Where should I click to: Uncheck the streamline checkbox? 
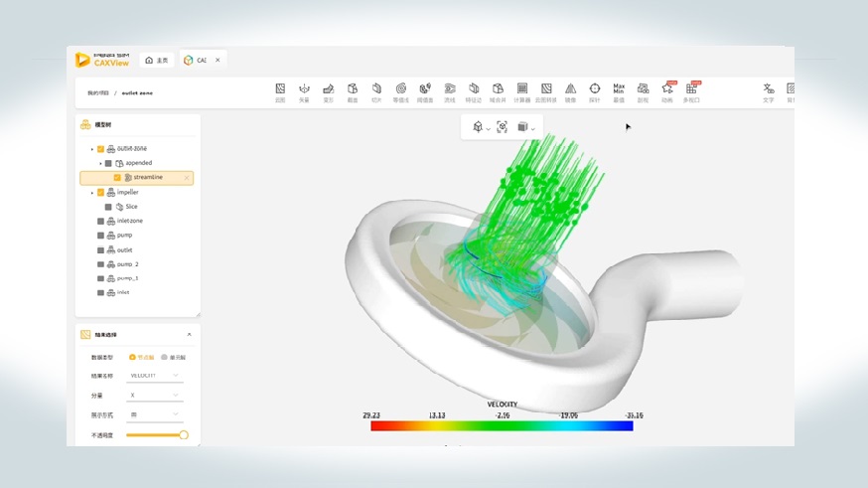[x=117, y=178]
